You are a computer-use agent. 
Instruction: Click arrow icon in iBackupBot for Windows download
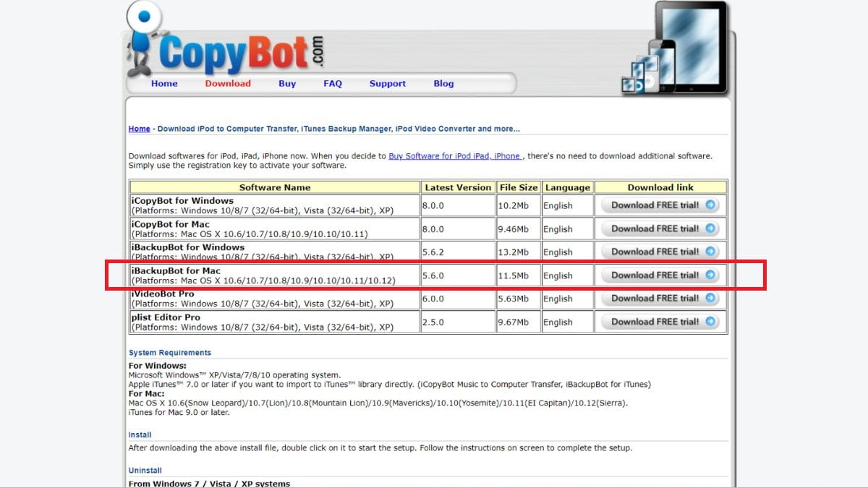coord(710,252)
